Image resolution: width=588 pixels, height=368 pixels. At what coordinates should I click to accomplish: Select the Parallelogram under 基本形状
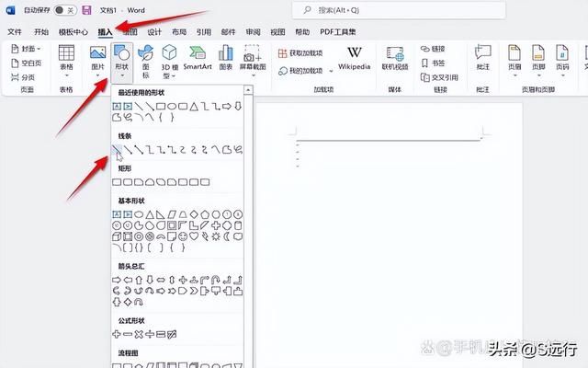172,214
